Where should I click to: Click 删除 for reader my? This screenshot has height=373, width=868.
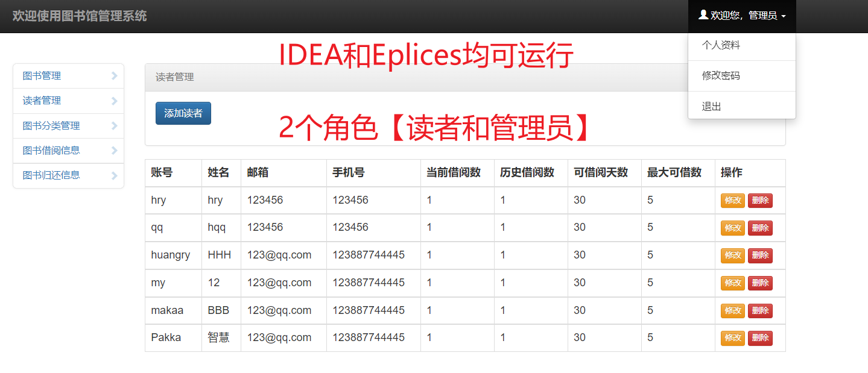pos(760,283)
